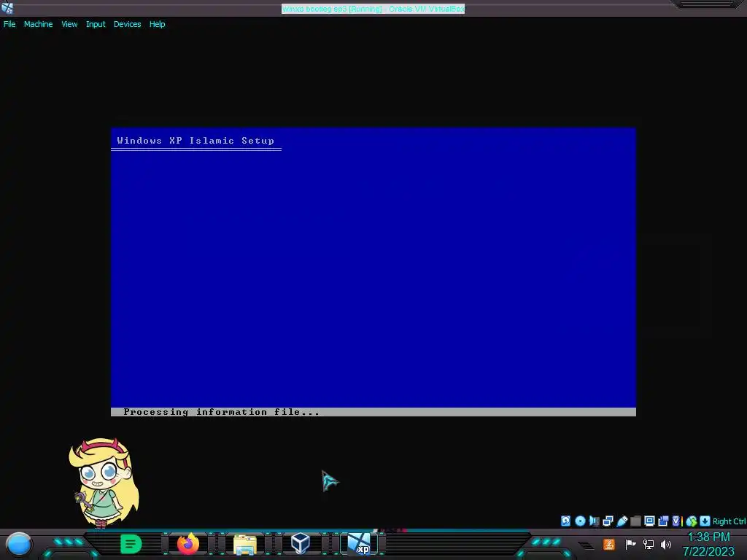Click the keyboard capture arrow status icon
747x560 pixels.
click(705, 521)
